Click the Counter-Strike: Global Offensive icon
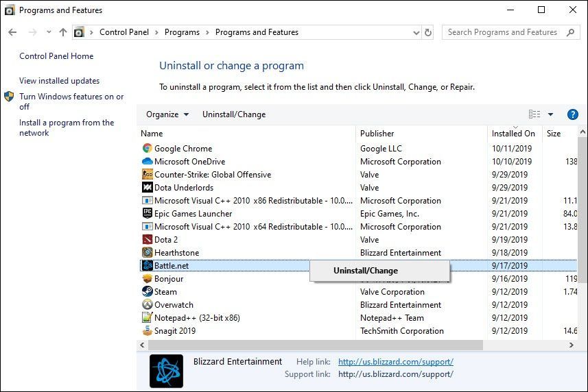Screen dimensions: 588x392 click(x=148, y=175)
